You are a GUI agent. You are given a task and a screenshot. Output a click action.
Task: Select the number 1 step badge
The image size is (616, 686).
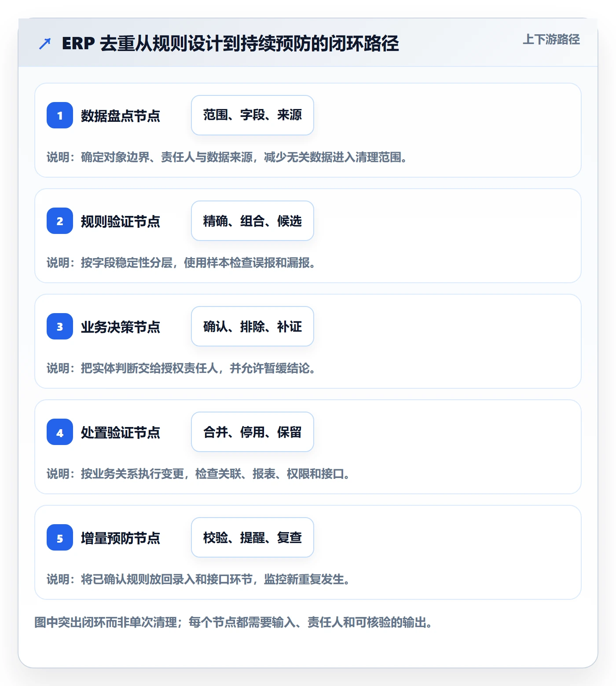[60, 115]
